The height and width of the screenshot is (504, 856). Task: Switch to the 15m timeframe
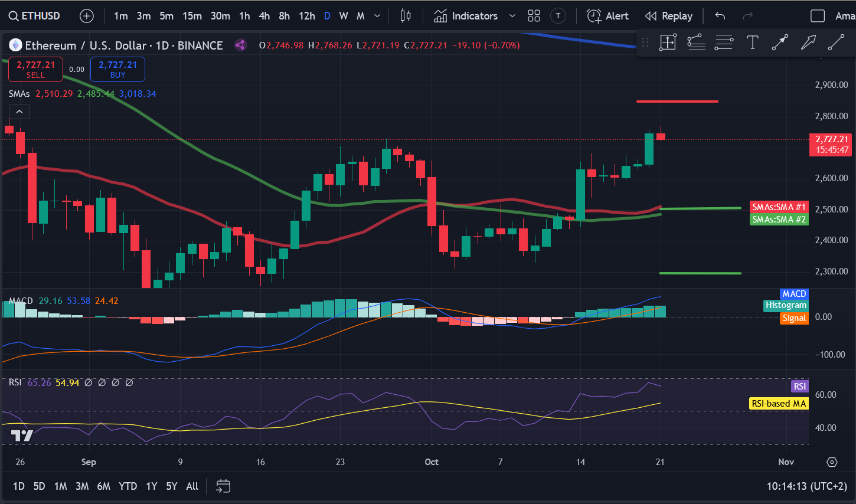point(192,16)
